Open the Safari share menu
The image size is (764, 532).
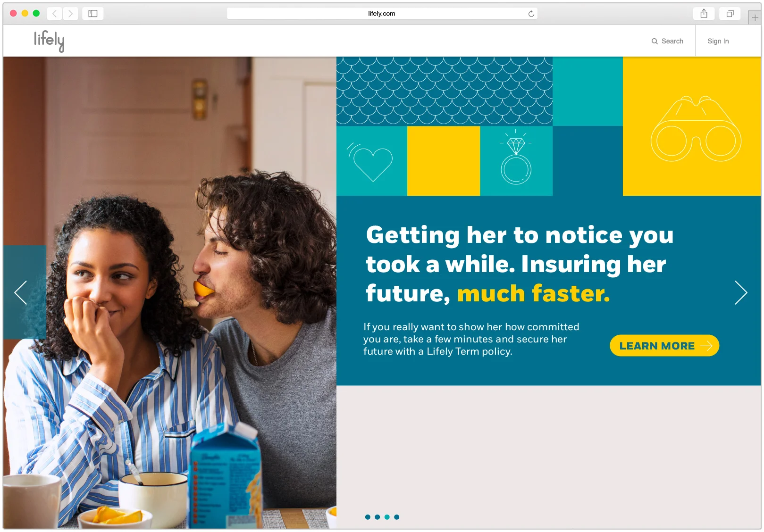(x=704, y=14)
